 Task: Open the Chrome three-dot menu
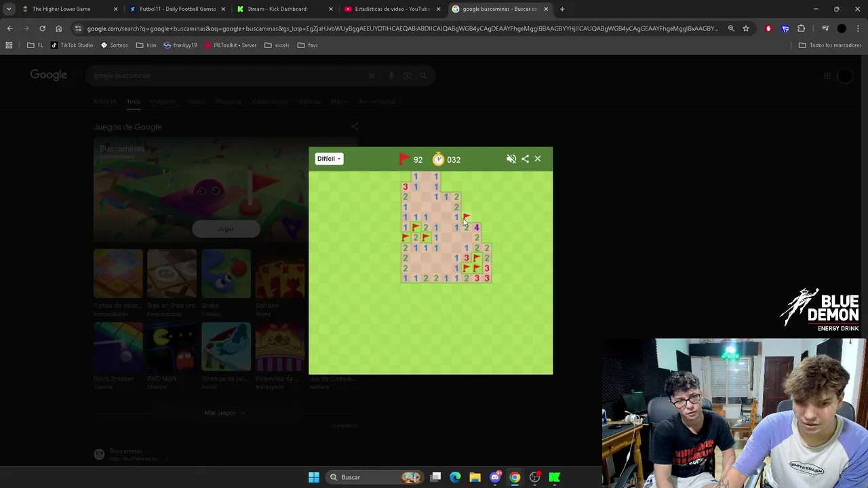pos(859,28)
